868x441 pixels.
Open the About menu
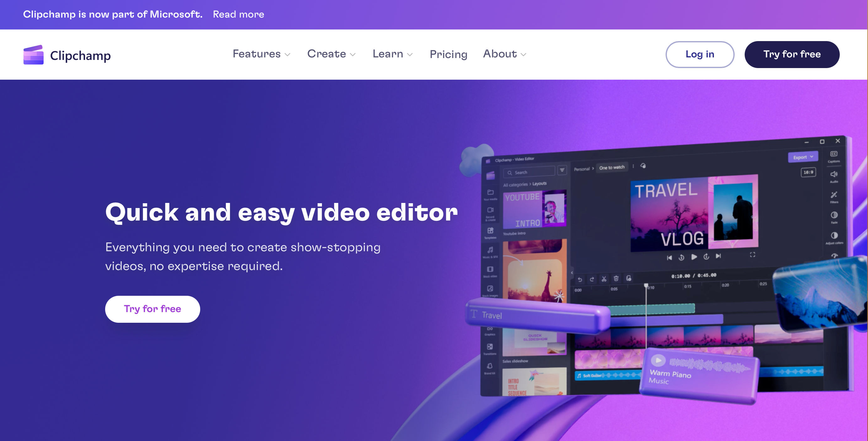[x=505, y=54]
